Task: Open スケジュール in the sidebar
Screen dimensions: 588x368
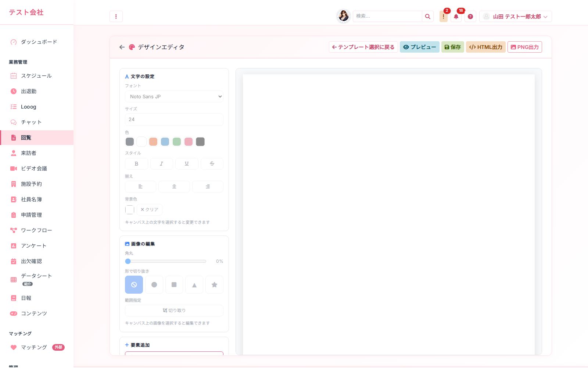Action: [37, 76]
